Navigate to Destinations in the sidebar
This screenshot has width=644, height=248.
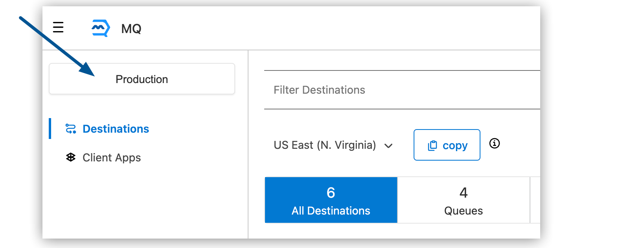click(116, 128)
